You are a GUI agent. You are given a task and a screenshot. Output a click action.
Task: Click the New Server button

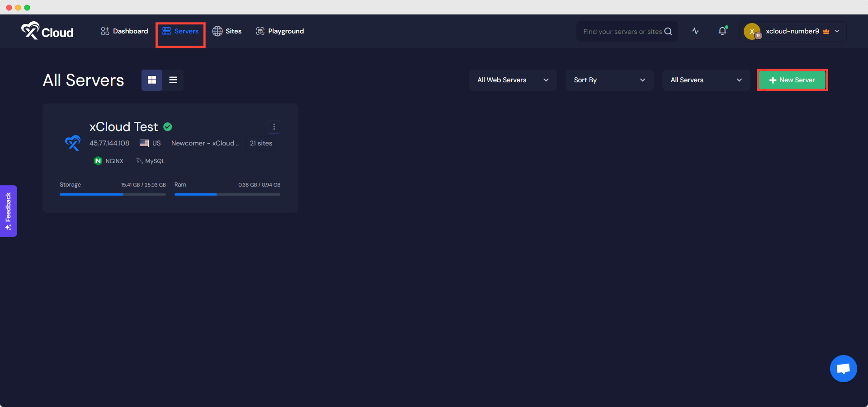(x=792, y=80)
